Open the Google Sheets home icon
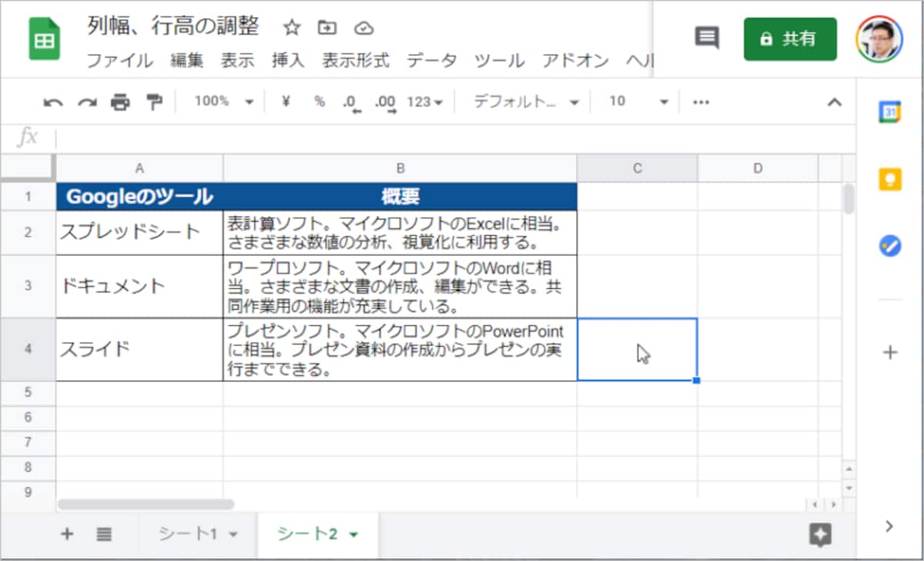Image resolution: width=924 pixels, height=561 pixels. point(44,39)
